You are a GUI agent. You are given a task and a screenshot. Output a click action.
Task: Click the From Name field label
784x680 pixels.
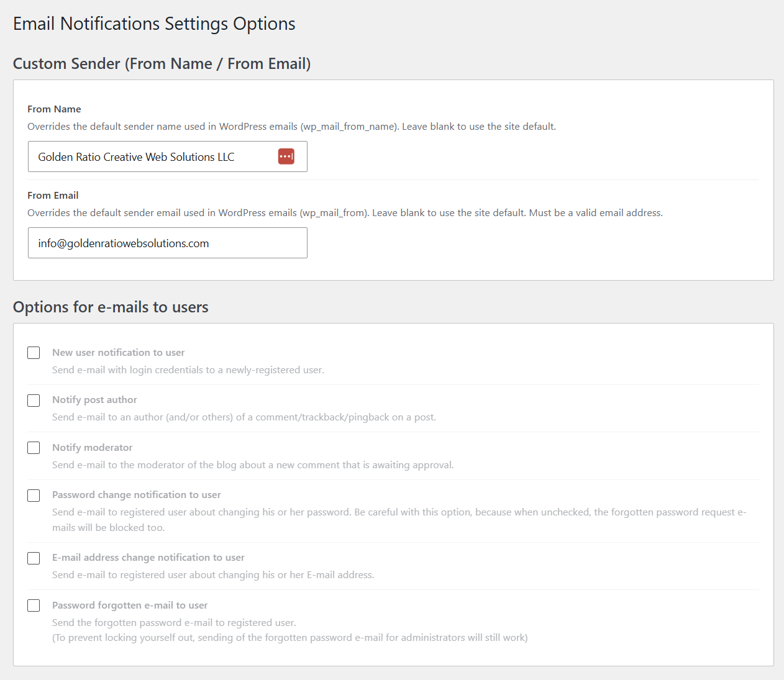pos(54,109)
